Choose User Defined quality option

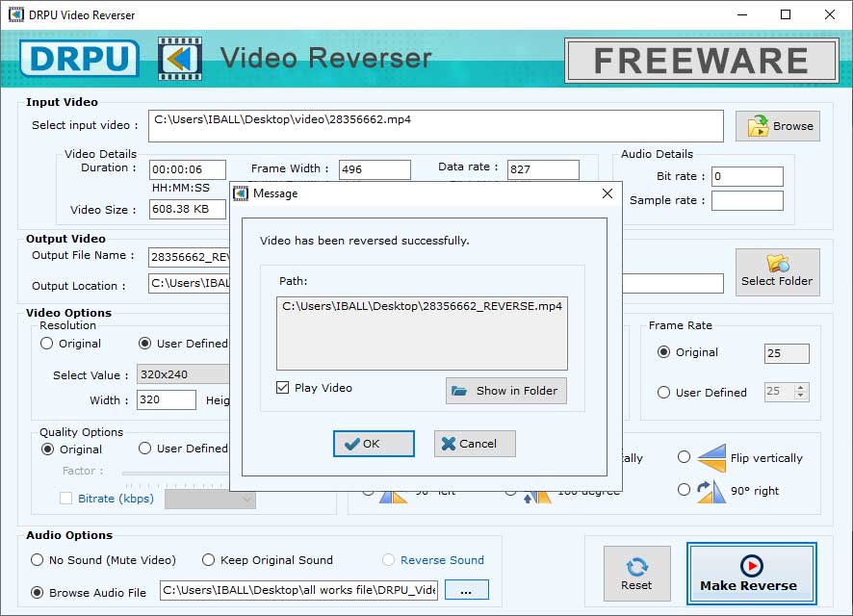tap(144, 449)
